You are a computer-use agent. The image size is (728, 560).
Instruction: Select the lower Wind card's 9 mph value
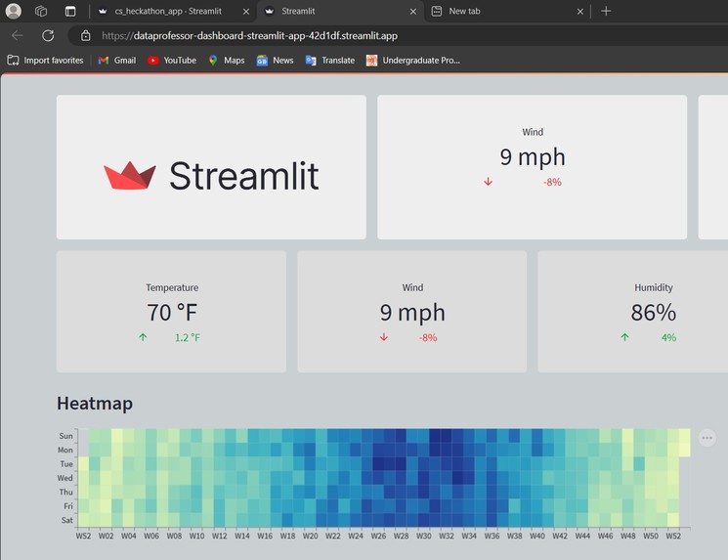(412, 313)
